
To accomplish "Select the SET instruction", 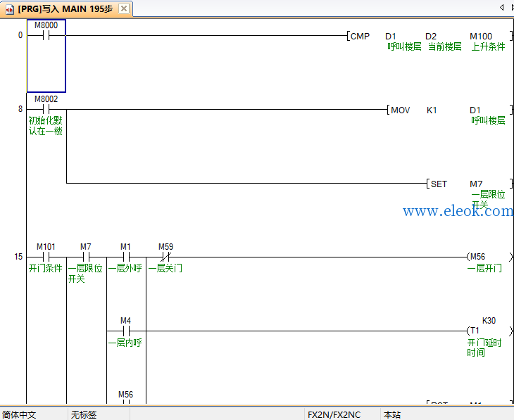I will point(439,184).
